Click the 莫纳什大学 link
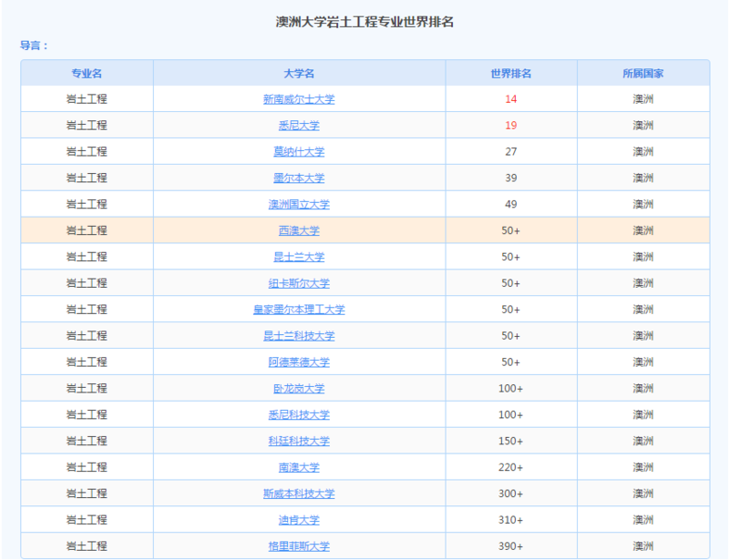Screen dimensions: 729x560 tap(299, 151)
